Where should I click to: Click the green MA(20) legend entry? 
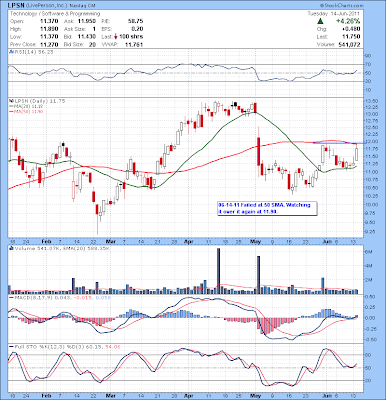(26, 106)
